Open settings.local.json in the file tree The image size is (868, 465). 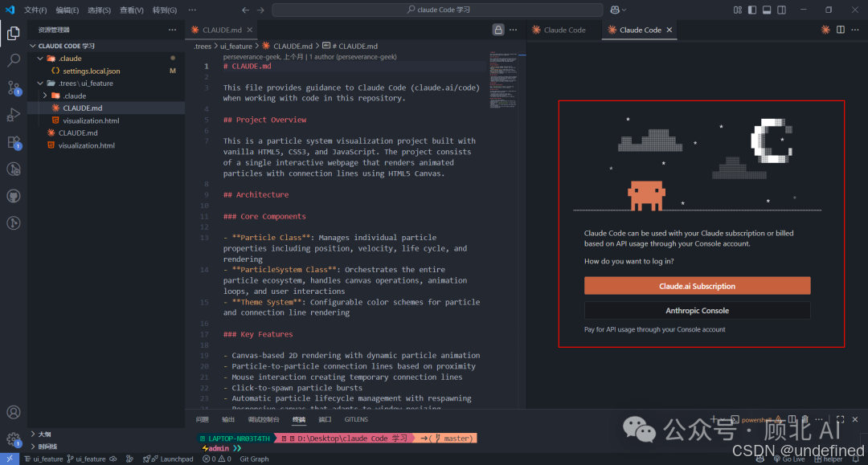(x=106, y=71)
